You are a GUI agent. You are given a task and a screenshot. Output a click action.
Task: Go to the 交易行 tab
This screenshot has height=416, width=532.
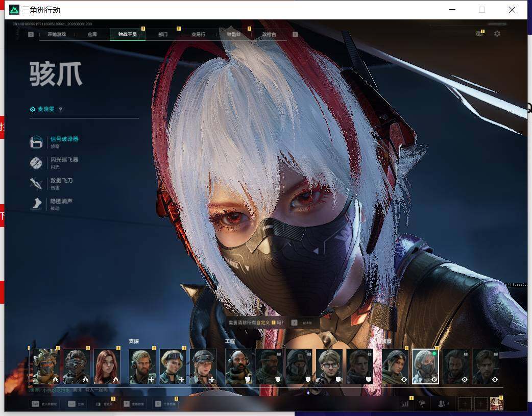(198, 34)
